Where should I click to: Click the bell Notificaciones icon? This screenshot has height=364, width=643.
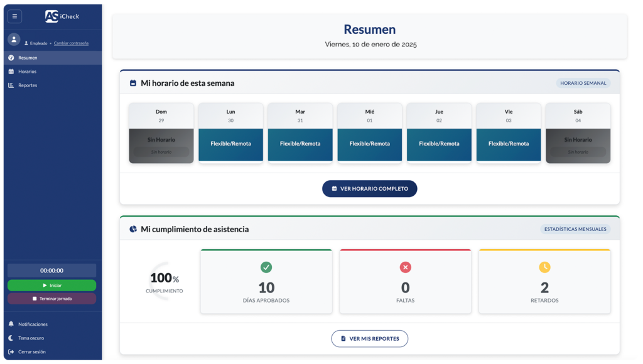(x=11, y=324)
